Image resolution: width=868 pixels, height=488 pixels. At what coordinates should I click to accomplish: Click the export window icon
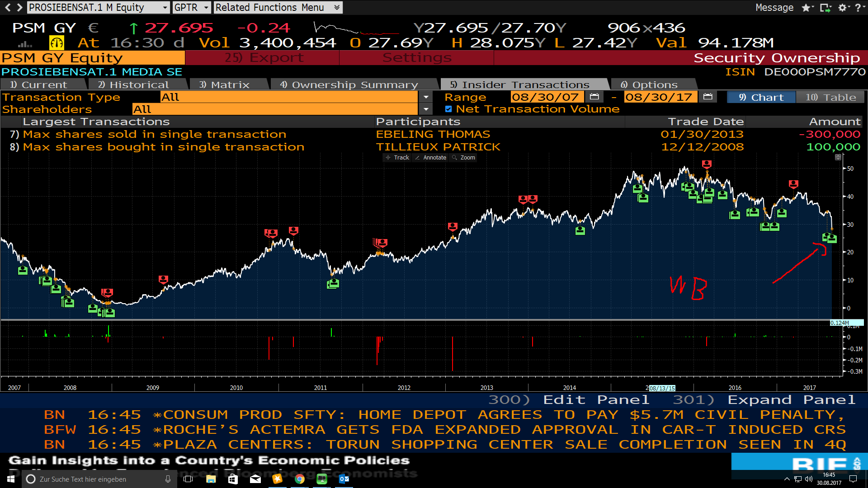tap(825, 8)
